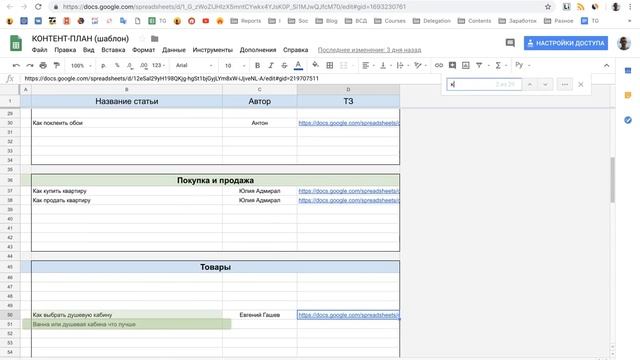Open Keep notes in the side panel
The image size is (640, 360).
pos(628,95)
